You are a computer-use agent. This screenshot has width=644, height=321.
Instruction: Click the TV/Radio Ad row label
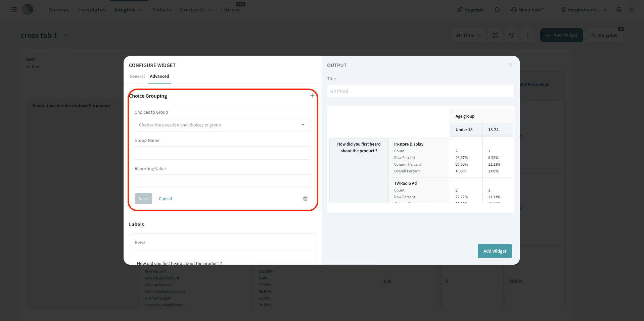coord(405,183)
